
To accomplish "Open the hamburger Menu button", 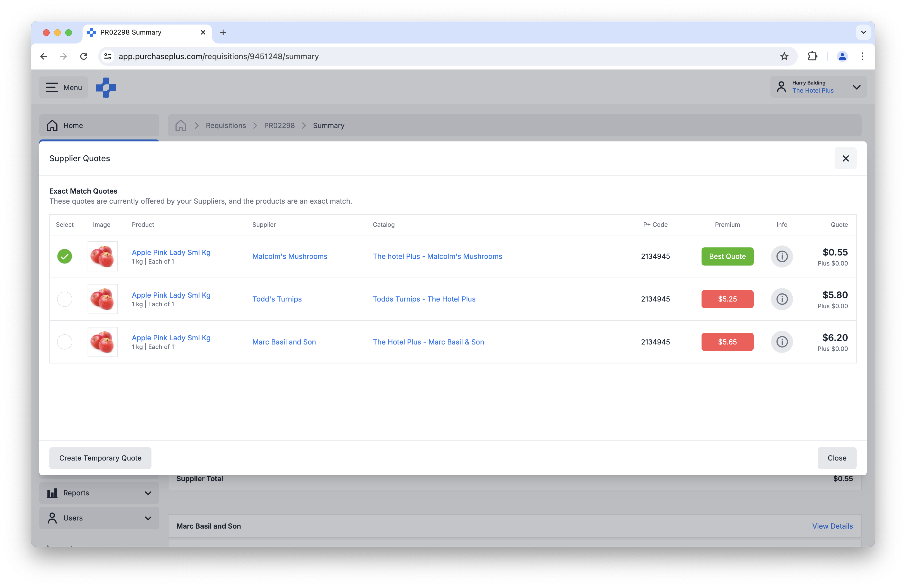I will pyautogui.click(x=64, y=88).
